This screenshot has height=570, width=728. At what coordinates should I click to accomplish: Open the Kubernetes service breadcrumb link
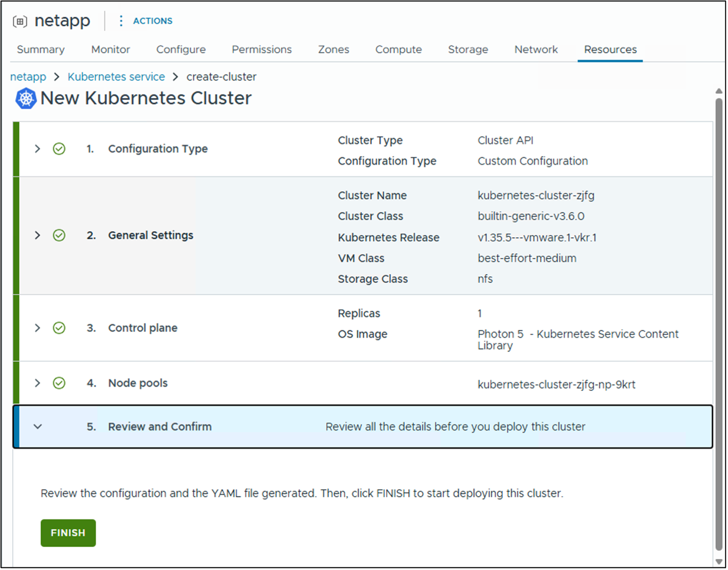(x=116, y=77)
